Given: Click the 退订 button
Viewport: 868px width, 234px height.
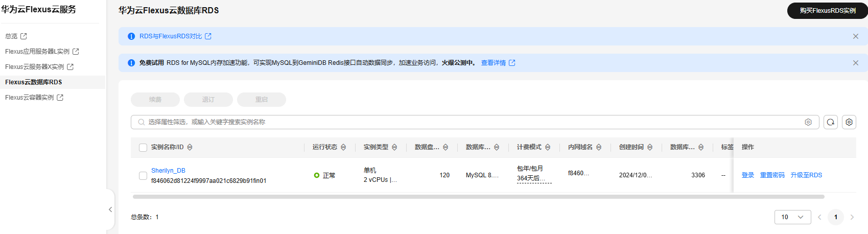Looking at the screenshot, I should 208,100.
